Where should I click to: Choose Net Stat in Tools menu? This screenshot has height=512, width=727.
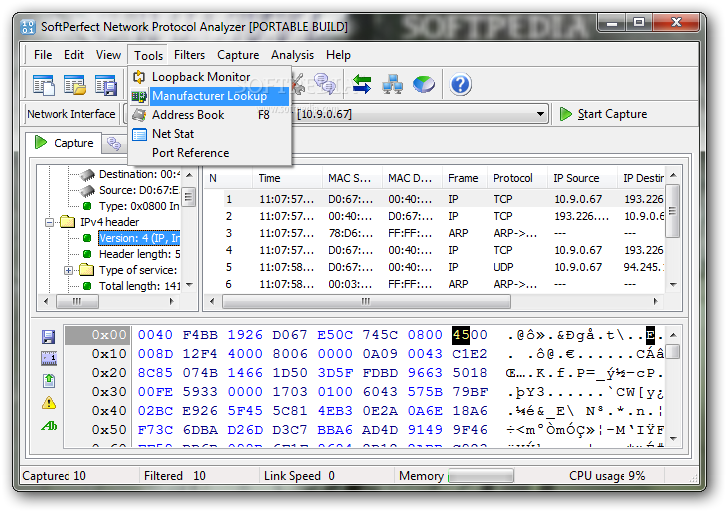pos(209,134)
